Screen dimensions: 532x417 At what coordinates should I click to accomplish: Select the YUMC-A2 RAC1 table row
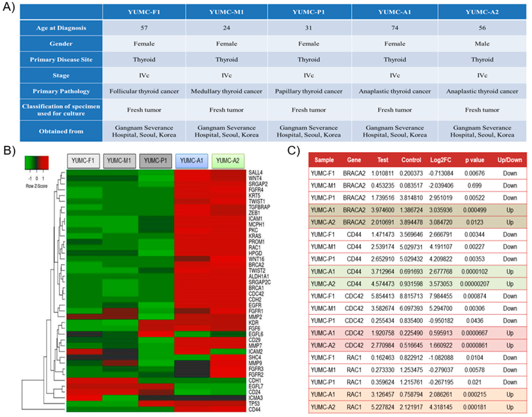pos(418,407)
